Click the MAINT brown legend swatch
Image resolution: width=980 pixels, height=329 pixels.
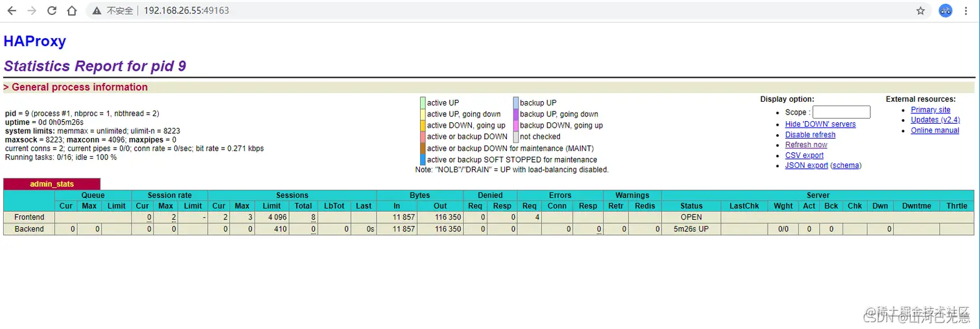point(423,148)
